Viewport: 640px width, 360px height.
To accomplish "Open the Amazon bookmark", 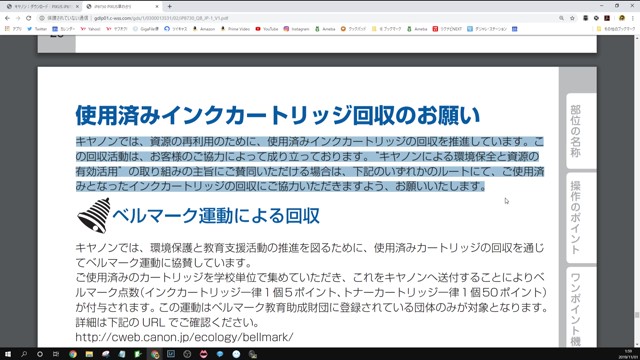I will click(x=204, y=29).
